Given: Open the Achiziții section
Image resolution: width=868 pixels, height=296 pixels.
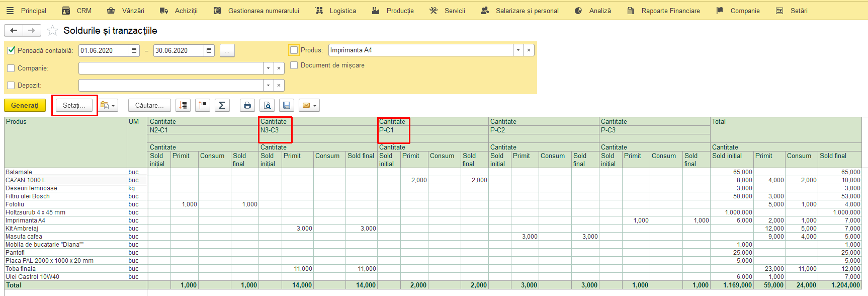Looking at the screenshot, I should [x=179, y=11].
